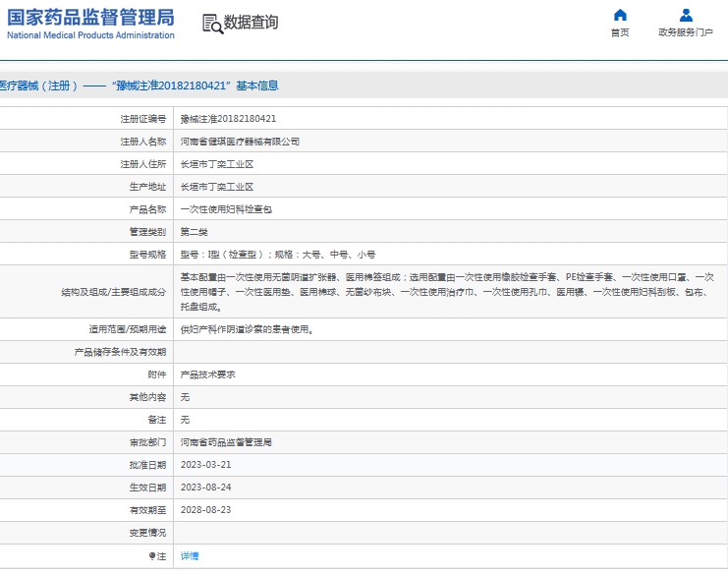The image size is (728, 575).
Task: Select 河南省药品监督管理局 approval department
Action: point(226,442)
